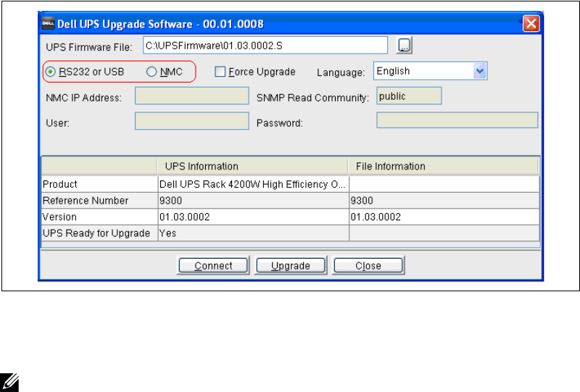Click the note pencil icon below the dialog

[9, 383]
